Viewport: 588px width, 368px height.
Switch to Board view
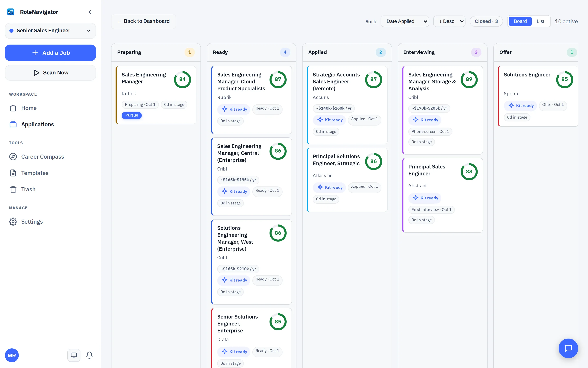point(520,21)
